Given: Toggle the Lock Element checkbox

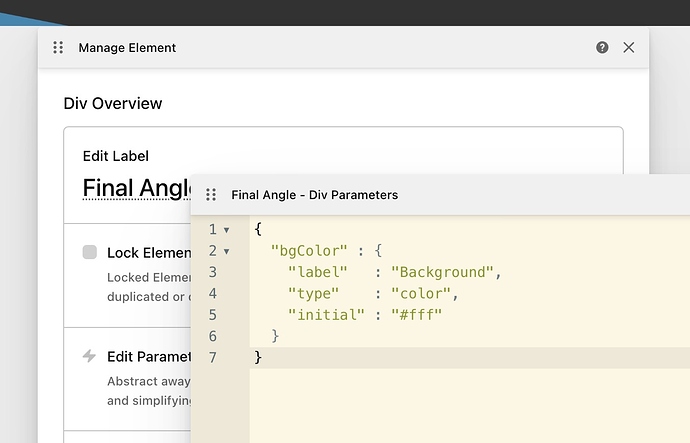Looking at the screenshot, I should pyautogui.click(x=90, y=253).
